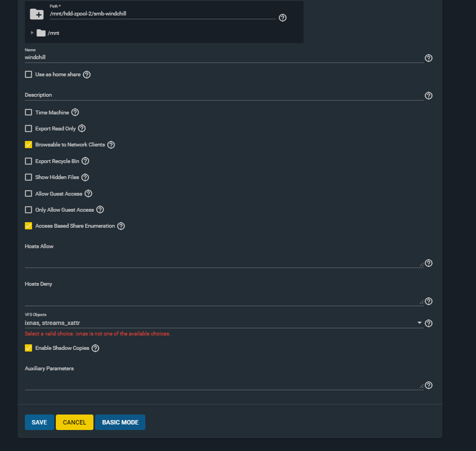The image size is (476, 451).
Task: Click help icon for Export Recycle Bin
Action: 85,161
